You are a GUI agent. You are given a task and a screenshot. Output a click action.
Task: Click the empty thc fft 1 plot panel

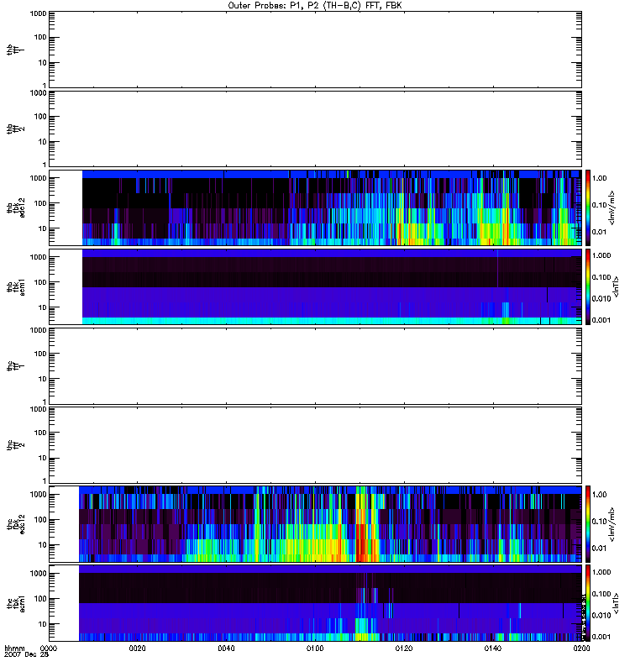pos(315,366)
